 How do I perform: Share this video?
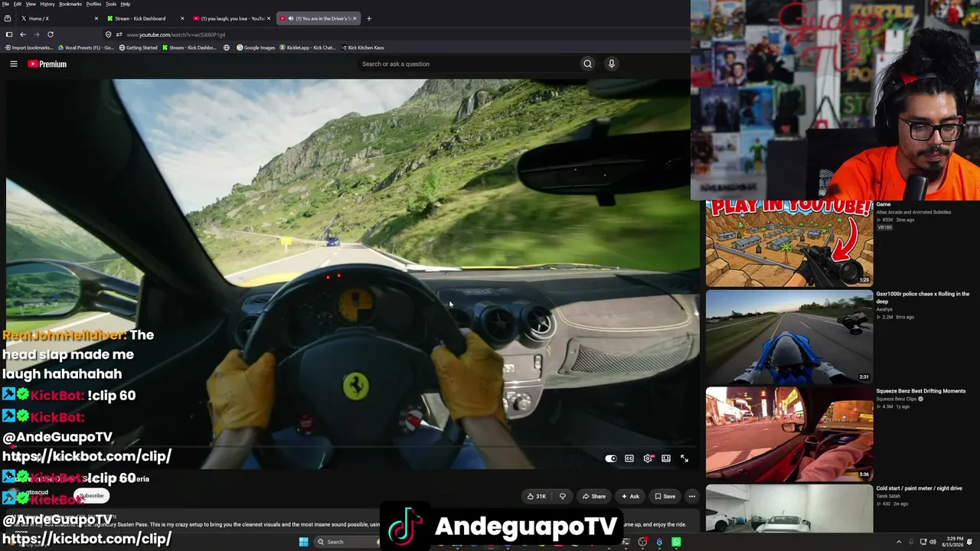594,497
